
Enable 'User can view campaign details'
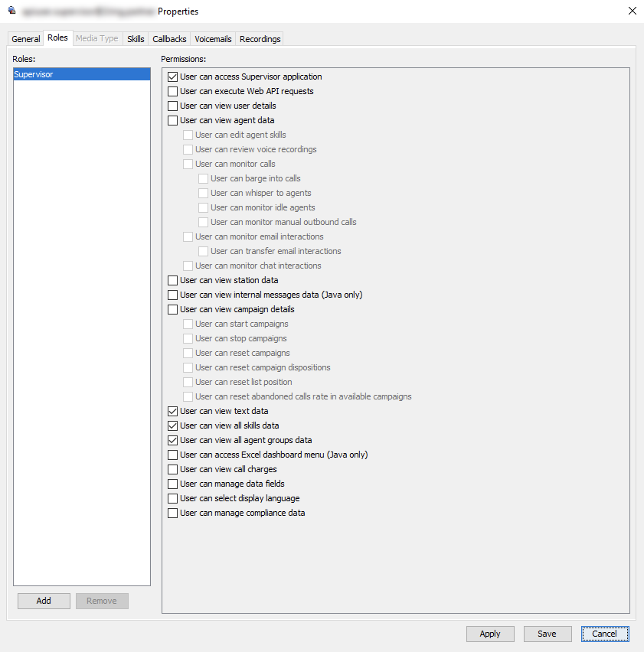pyautogui.click(x=172, y=309)
